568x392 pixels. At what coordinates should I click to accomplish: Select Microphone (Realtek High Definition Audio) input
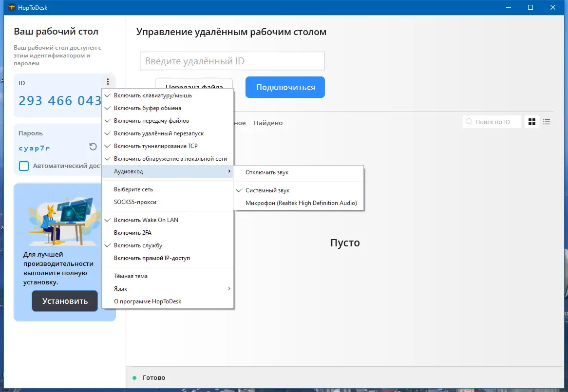coord(299,203)
